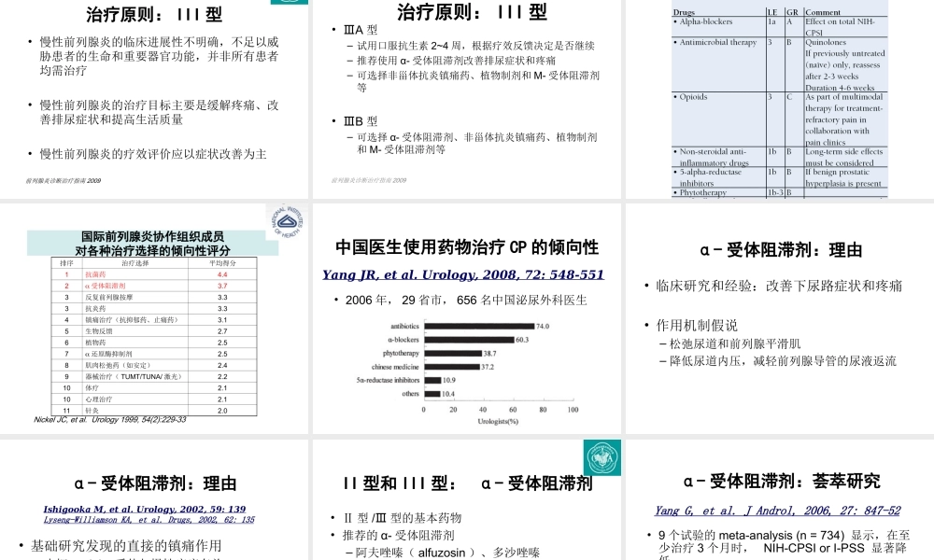Image resolution: width=934 pixels, height=560 pixels.
Task: Select the phytotherapy bar in the urologist chart
Action: tap(453, 354)
